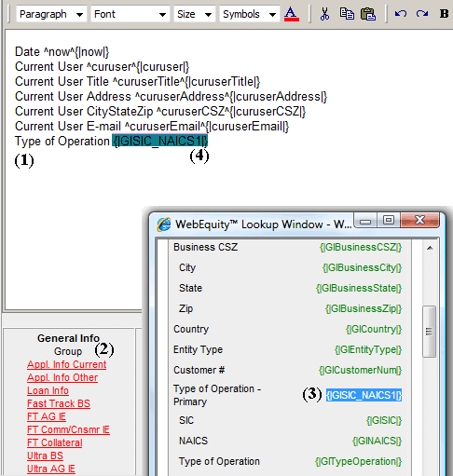Close the WebEquity Lookup Window
453x476 pixels.
coord(419,220)
